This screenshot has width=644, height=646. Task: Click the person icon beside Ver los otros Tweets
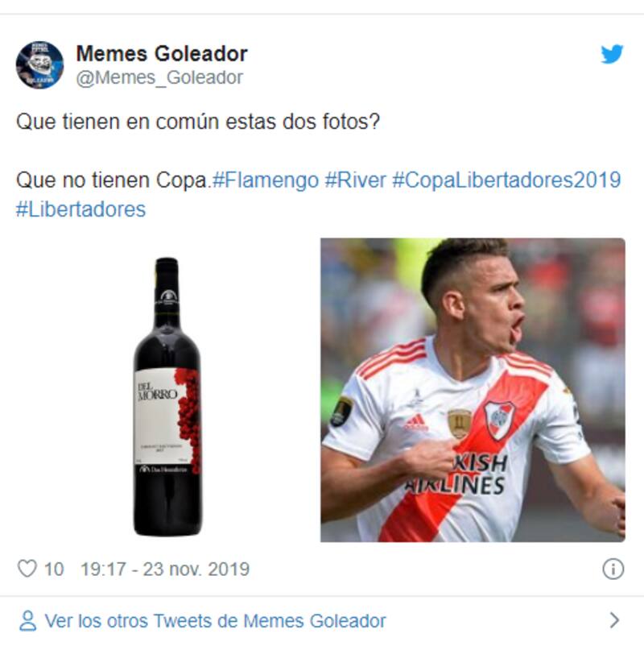tap(27, 620)
